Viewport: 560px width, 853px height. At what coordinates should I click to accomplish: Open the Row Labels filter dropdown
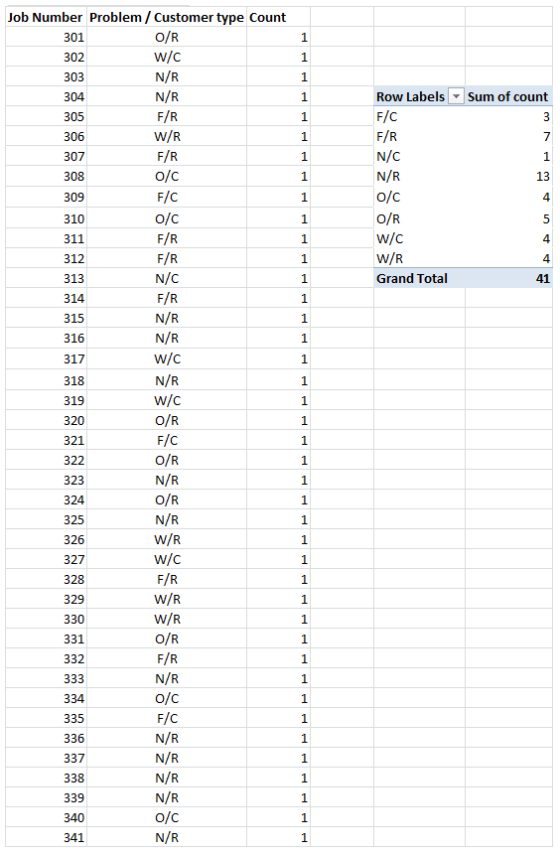456,97
